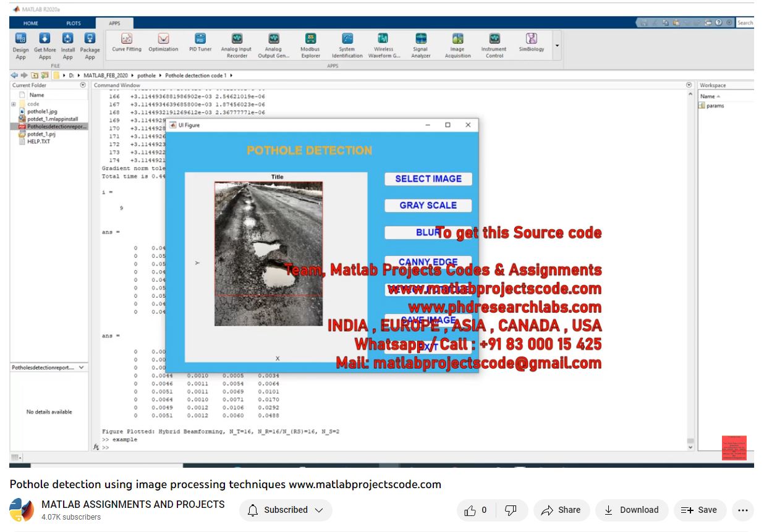This screenshot has width=764, height=532.
Task: Open the MATLAB help icon in the top toolbar
Action: click(x=719, y=23)
